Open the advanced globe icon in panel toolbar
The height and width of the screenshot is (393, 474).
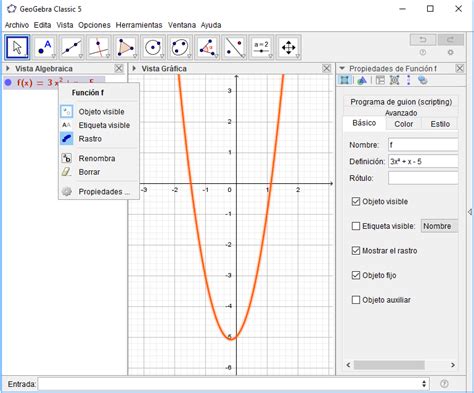click(423, 80)
